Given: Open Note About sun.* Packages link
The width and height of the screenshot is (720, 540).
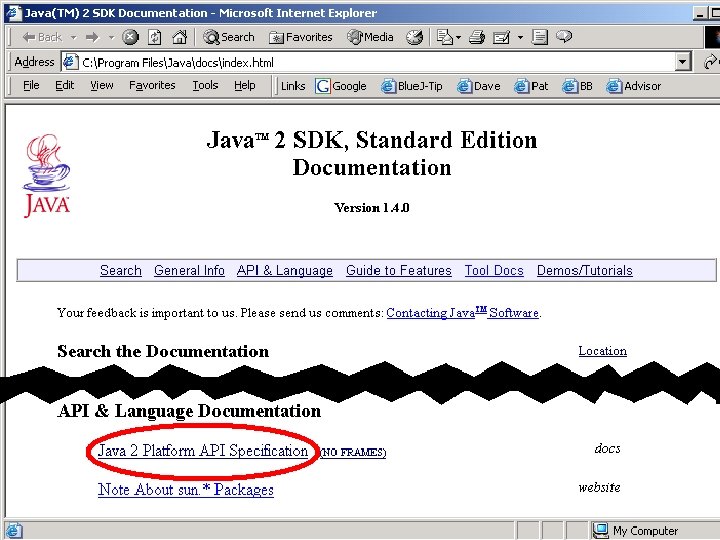Looking at the screenshot, I should coord(186,489).
